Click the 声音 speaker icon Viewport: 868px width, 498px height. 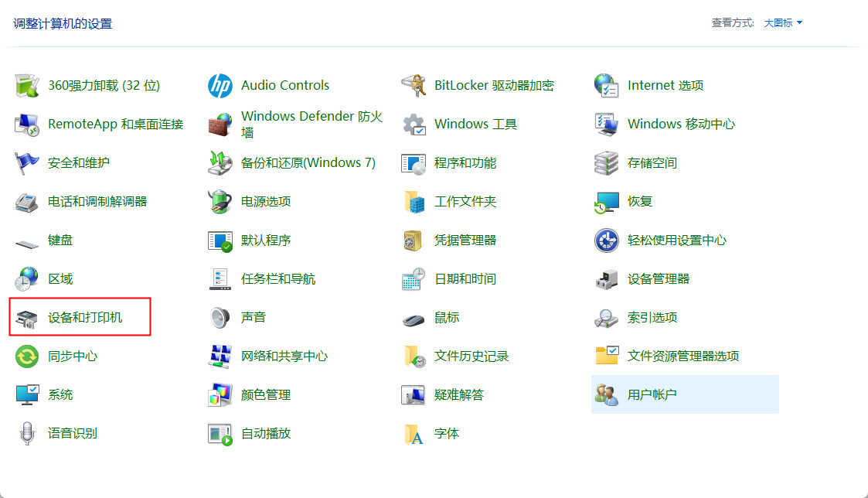click(x=220, y=318)
